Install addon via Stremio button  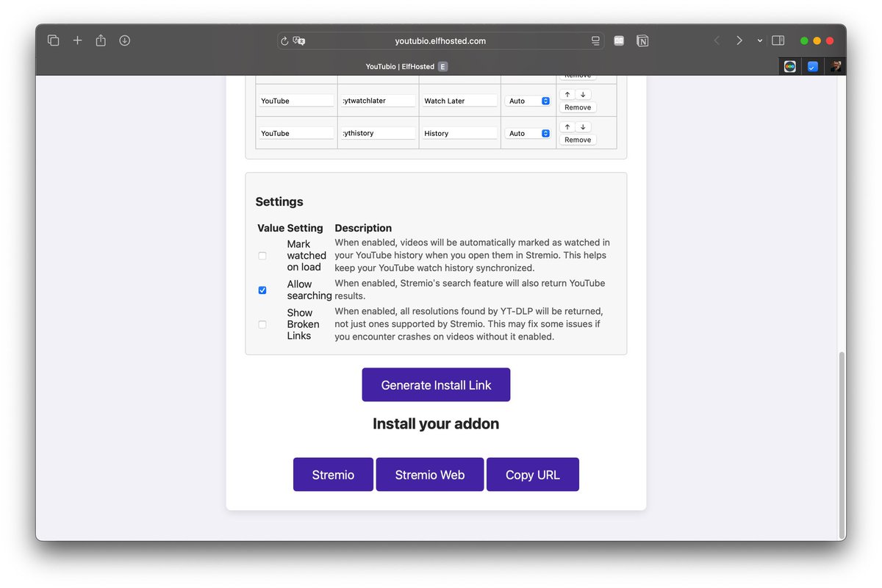click(x=333, y=474)
